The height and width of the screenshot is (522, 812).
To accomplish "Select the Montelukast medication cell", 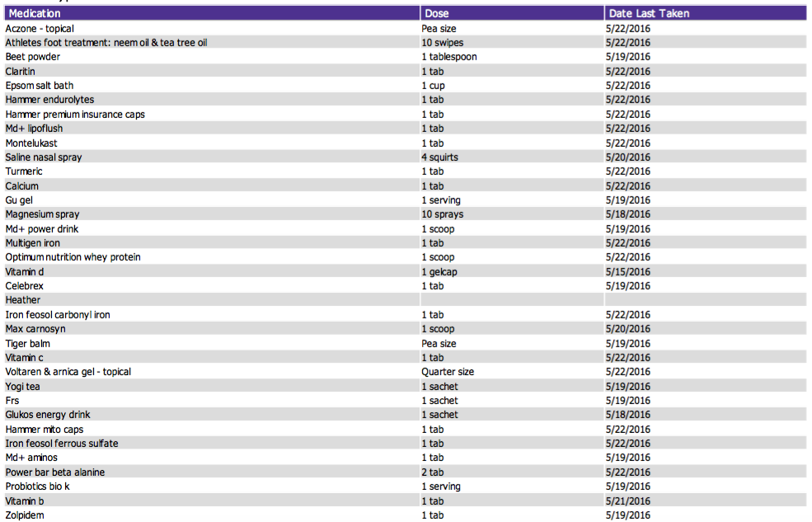I will click(x=31, y=143).
